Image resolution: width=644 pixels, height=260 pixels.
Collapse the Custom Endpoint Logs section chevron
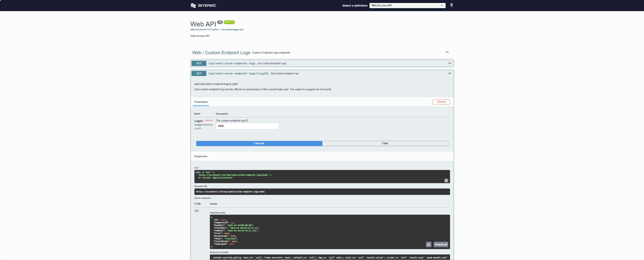click(447, 53)
